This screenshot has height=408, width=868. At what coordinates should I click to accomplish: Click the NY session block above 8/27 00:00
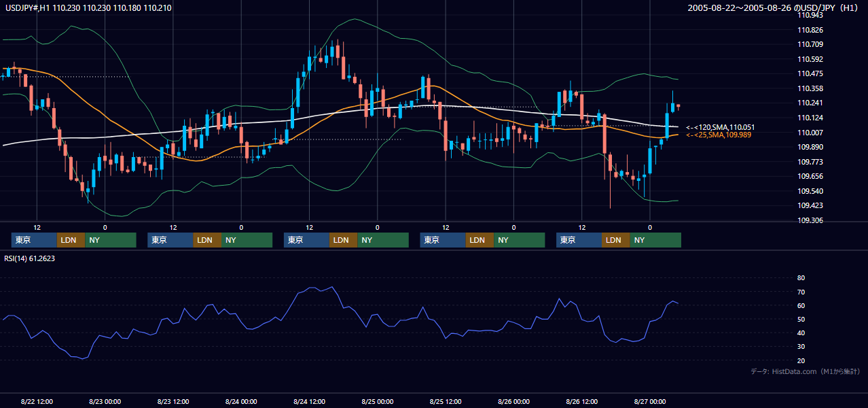[655, 240]
